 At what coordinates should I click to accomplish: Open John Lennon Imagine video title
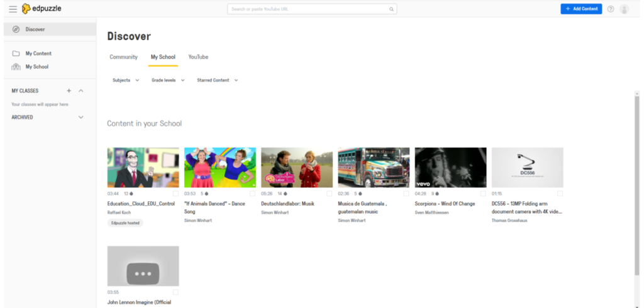[139, 303]
